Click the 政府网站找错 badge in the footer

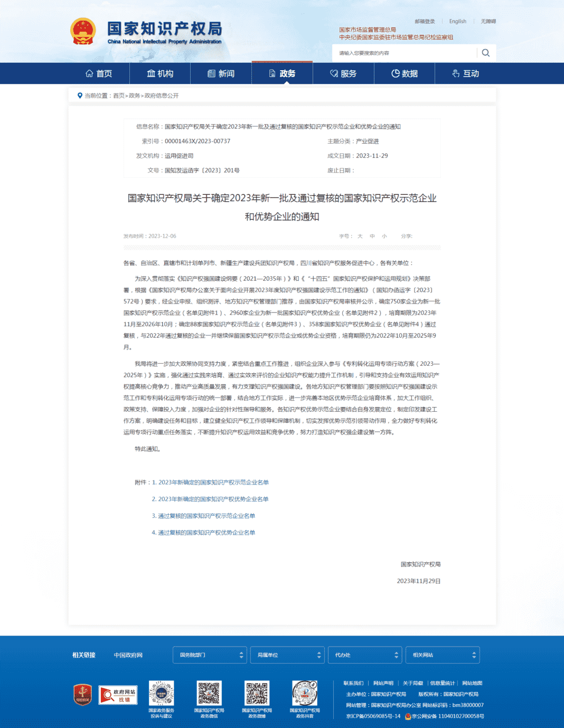[x=118, y=695]
